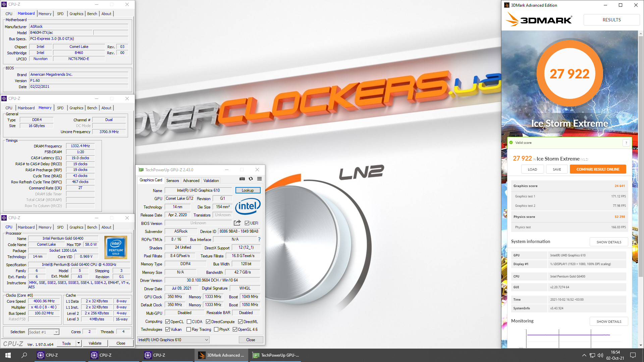
Task: Open Tools dropdown arrow in CPU-Z
Action: point(78,343)
